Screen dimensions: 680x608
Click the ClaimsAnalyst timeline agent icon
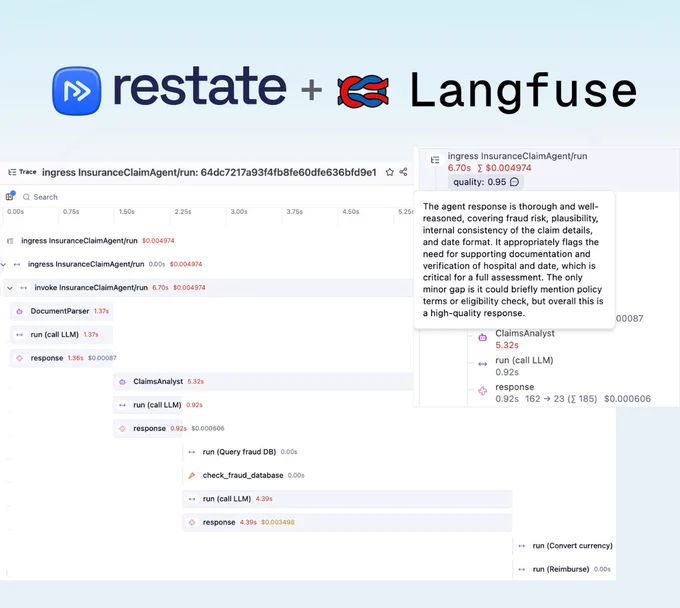(x=122, y=382)
